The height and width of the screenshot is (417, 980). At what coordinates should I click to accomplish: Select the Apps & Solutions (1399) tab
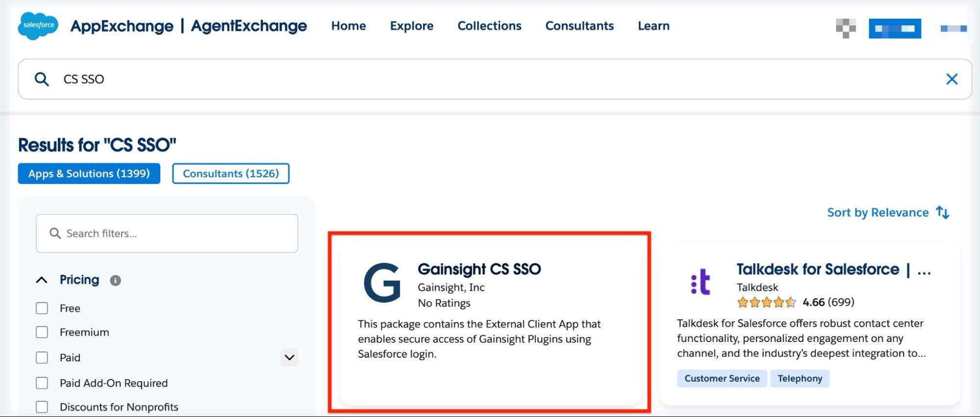(x=89, y=174)
